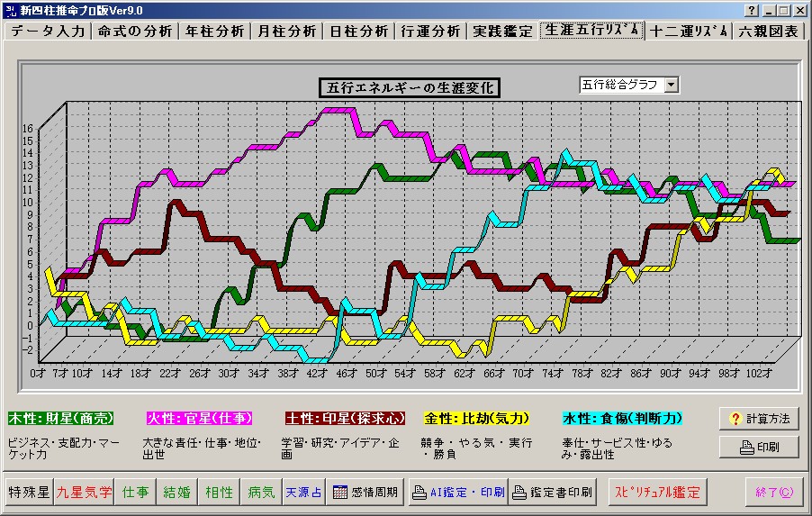Click the 70才 axis label
The image size is (812, 516).
pos(522,373)
